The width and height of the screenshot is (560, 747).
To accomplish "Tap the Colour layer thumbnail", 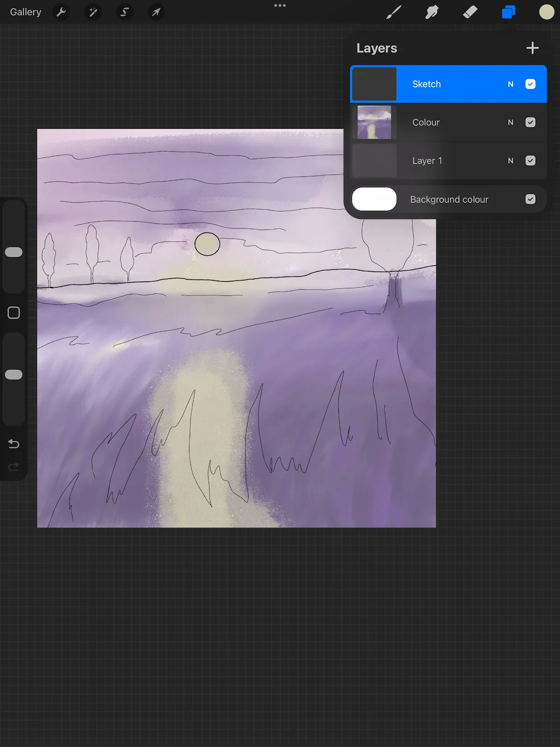I will pyautogui.click(x=374, y=122).
